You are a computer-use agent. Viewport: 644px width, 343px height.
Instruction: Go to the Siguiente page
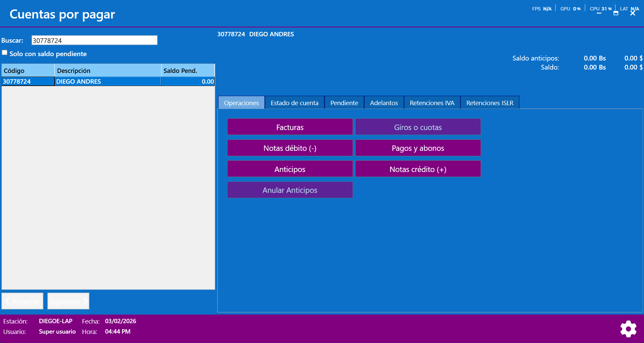68,301
